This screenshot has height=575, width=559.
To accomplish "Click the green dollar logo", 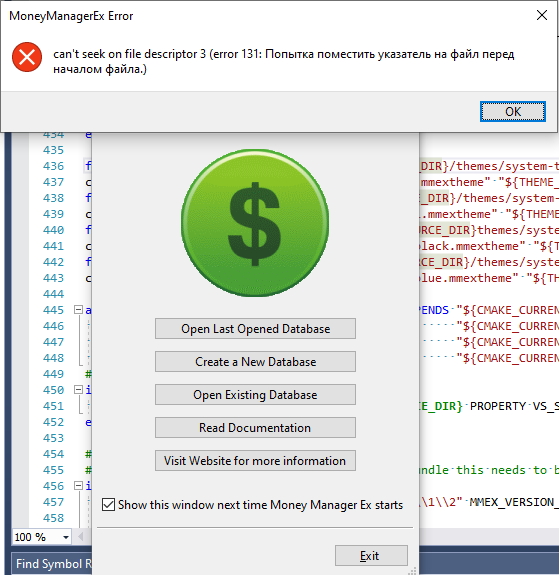I will (255, 223).
